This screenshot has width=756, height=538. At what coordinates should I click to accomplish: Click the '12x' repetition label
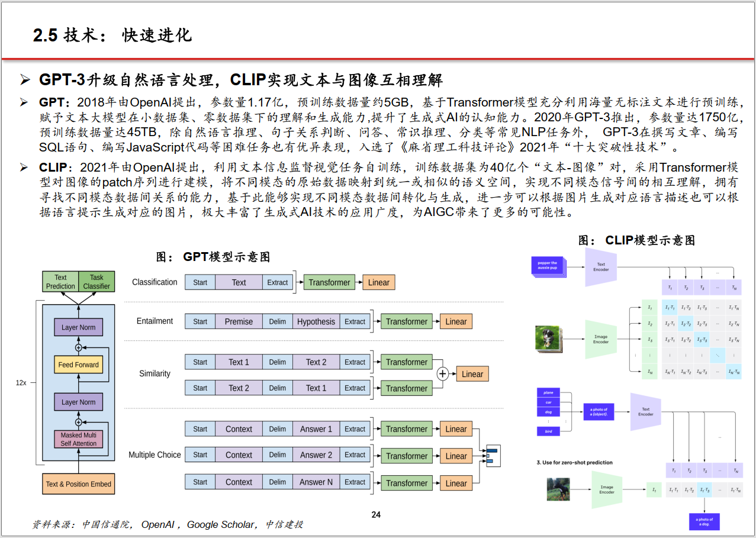21,383
